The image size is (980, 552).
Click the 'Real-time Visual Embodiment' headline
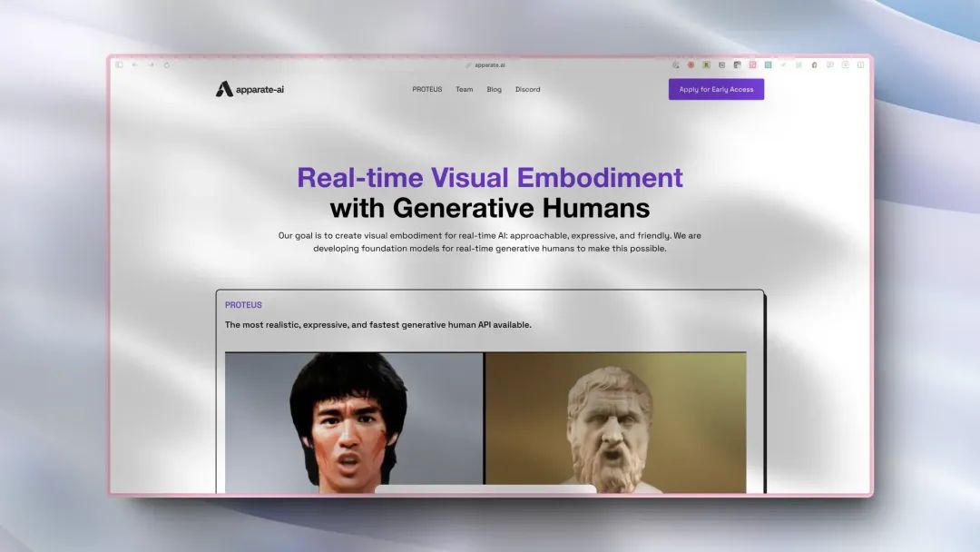[490, 178]
